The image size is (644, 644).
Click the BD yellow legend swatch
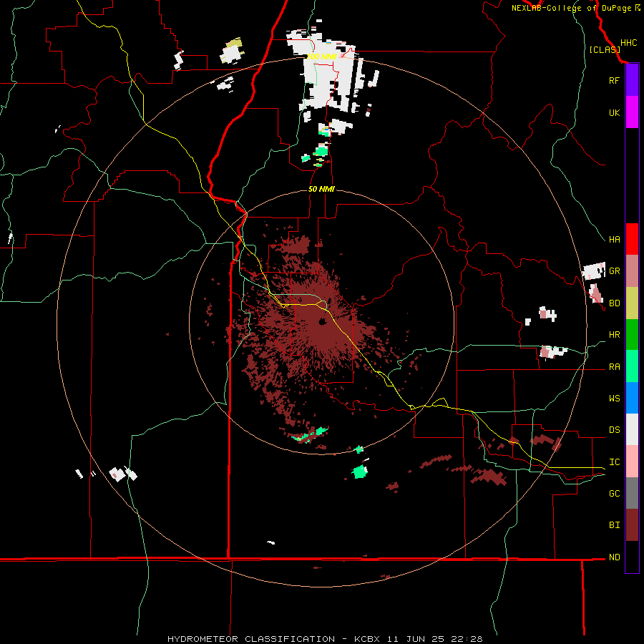pos(632,303)
